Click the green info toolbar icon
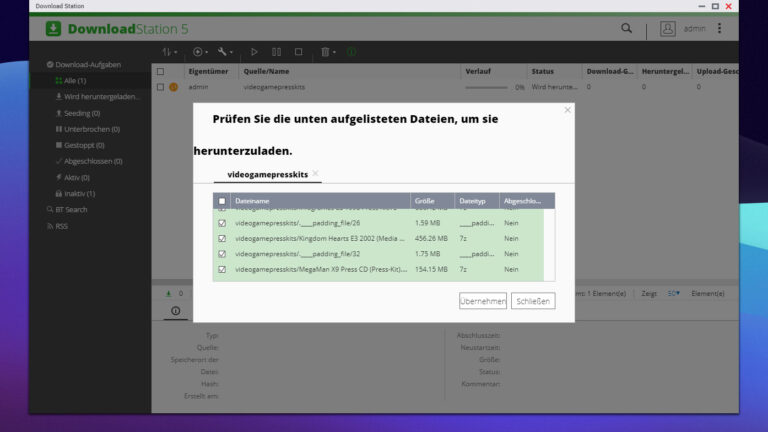768x432 pixels. point(351,52)
